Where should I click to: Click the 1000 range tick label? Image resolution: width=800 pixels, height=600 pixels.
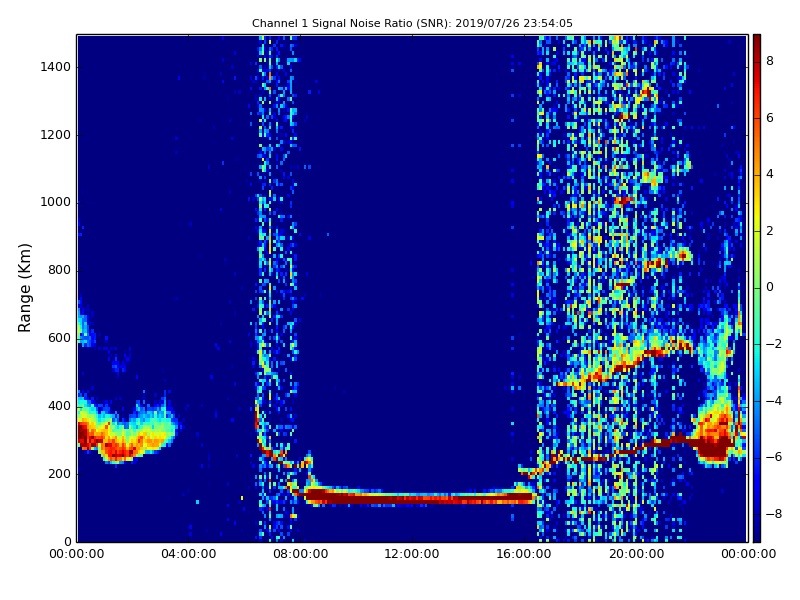[56, 203]
